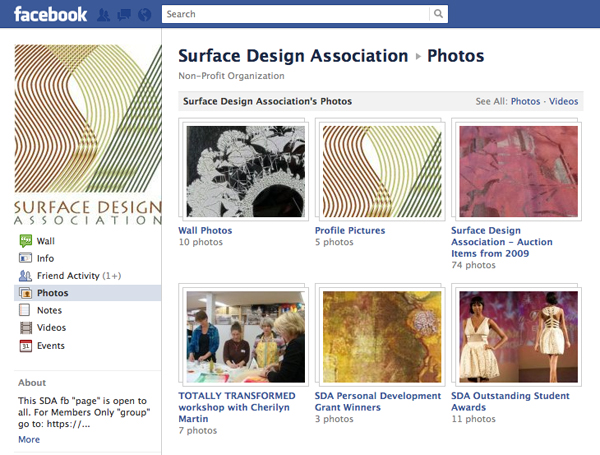Click the Notes icon in sidebar
Viewport: 600px width, 455px height.
click(26, 311)
